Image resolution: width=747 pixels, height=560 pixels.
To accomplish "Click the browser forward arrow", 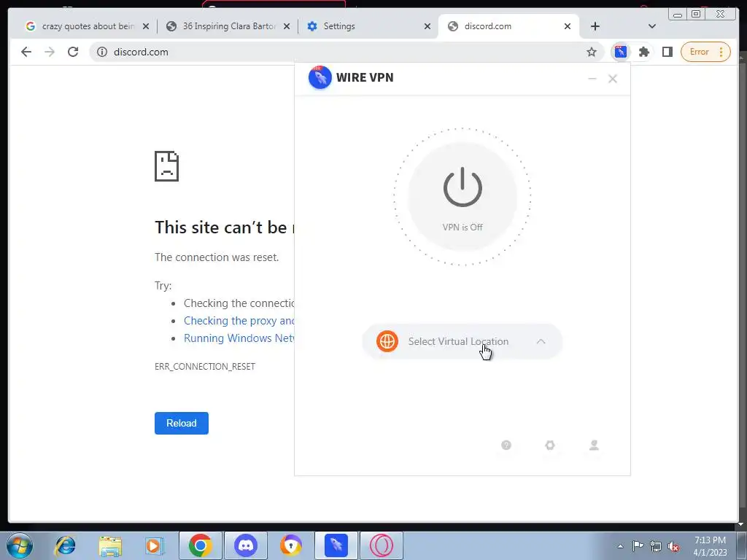I will 50,52.
